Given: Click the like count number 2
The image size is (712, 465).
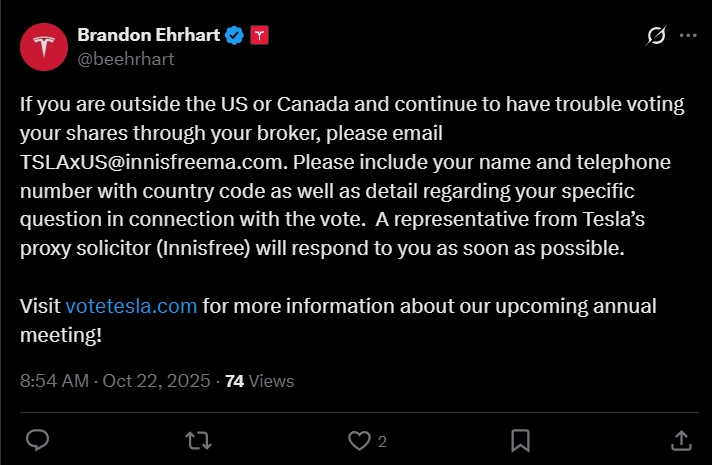Looking at the screenshot, I should coord(382,441).
